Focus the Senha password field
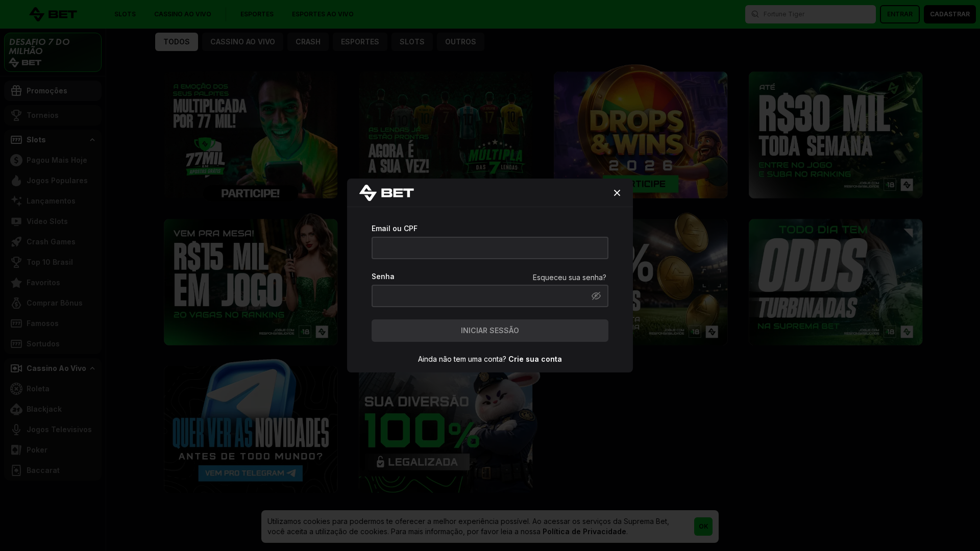This screenshot has width=980, height=551. [x=490, y=296]
